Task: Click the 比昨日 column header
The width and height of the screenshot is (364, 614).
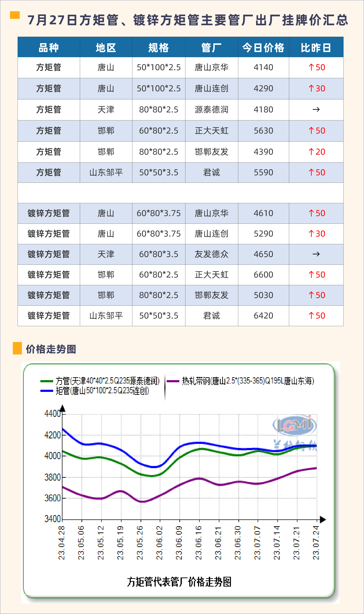Action: 316,47
